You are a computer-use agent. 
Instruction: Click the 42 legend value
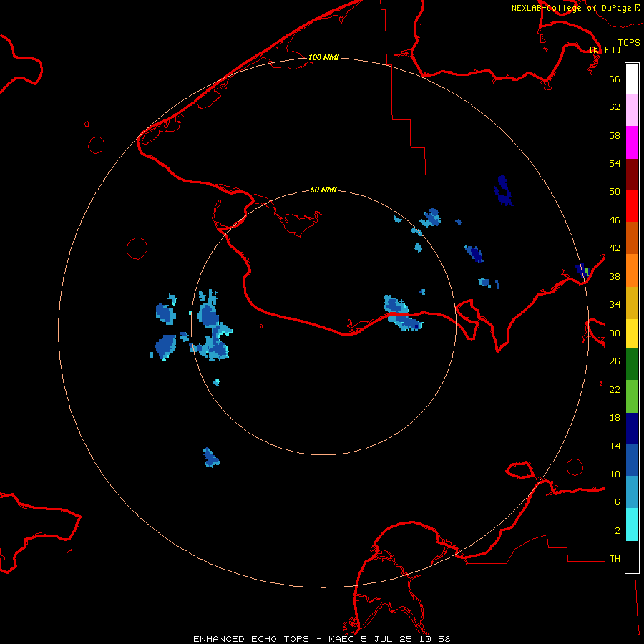(x=615, y=248)
